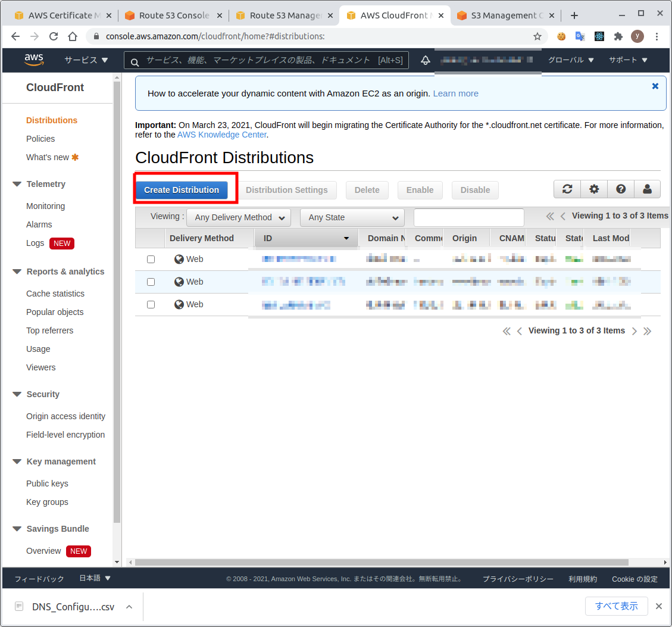Go to first page at bottom pagination
Viewport: 672px width, 627px height.
coord(507,331)
